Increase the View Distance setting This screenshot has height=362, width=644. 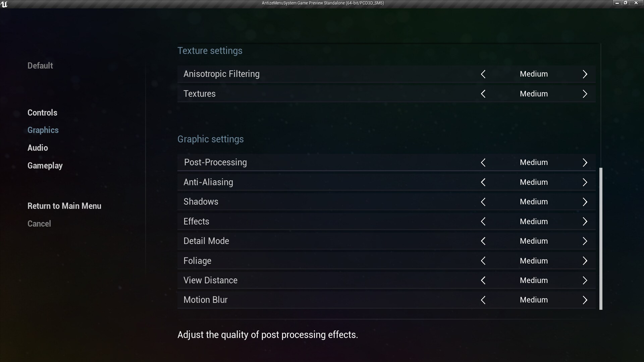(x=585, y=280)
